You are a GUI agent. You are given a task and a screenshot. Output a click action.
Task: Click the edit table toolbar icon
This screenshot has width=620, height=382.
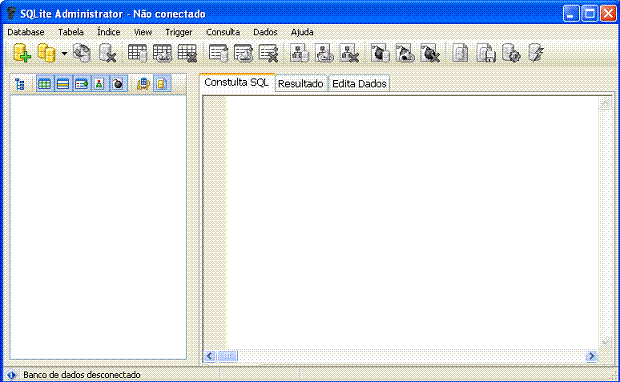pos(162,53)
